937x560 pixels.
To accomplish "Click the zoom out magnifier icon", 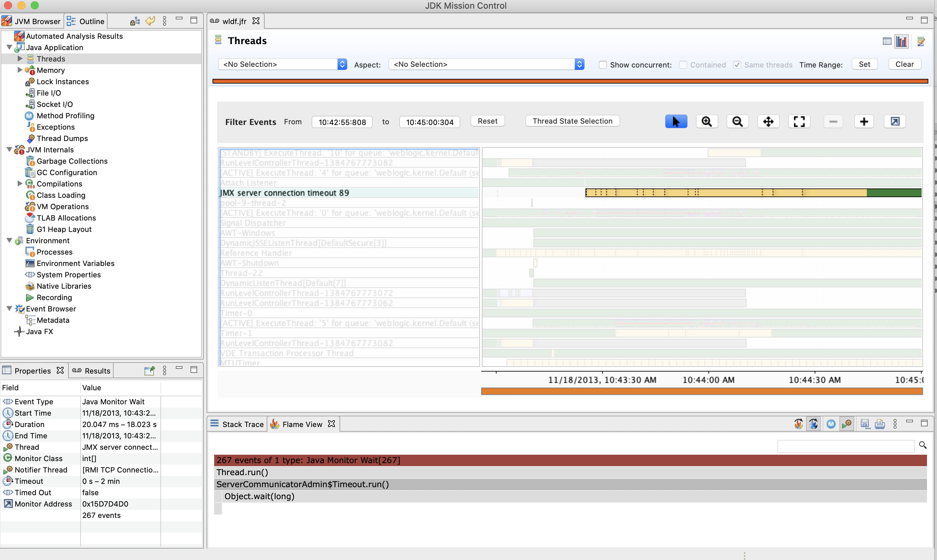I will [738, 122].
